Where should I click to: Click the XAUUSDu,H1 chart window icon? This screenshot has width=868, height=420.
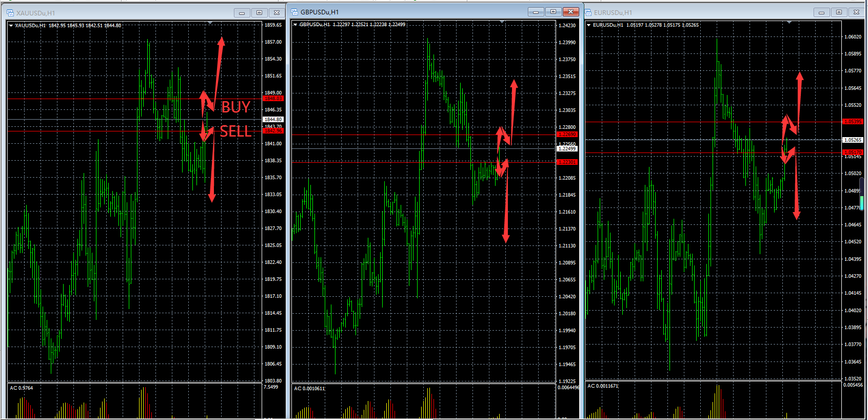coord(10,13)
